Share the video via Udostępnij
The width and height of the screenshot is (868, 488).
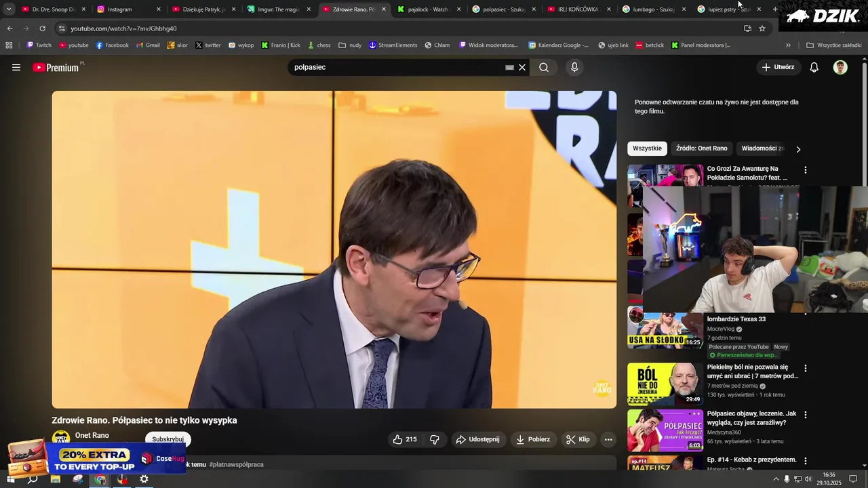click(x=478, y=439)
